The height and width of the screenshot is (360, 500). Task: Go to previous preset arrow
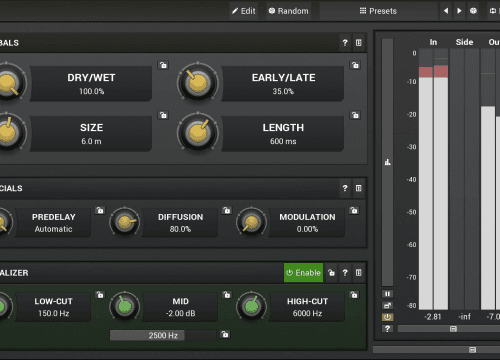pos(446,11)
